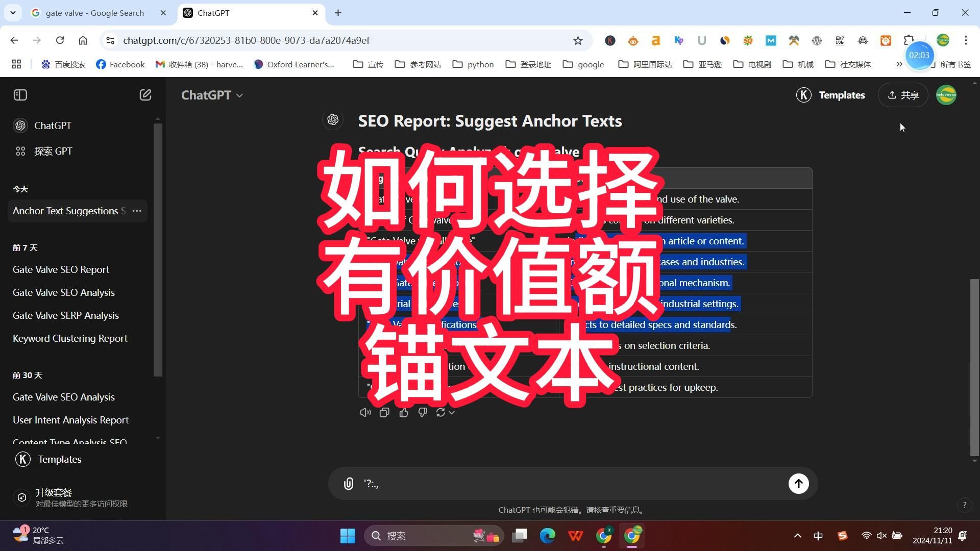This screenshot has width=980, height=551.
Task: Click the message regenerate/refresh icon
Action: click(442, 412)
